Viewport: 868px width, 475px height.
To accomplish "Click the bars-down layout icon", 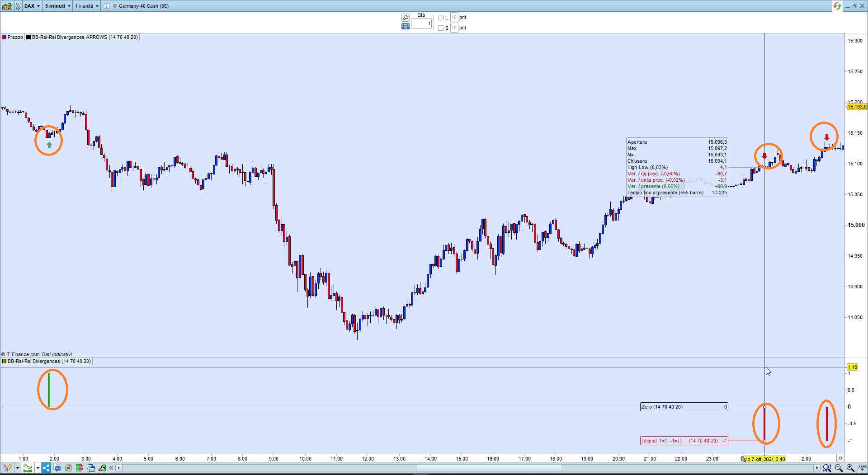I will click(x=862, y=468).
